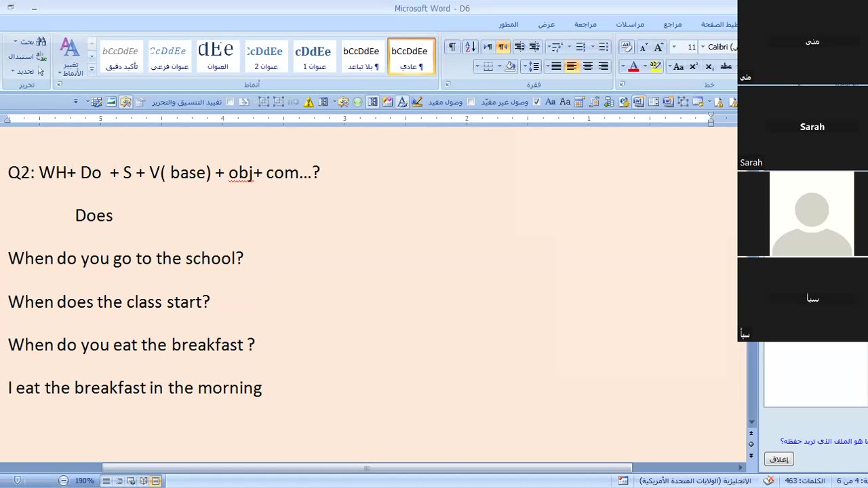This screenshot has width=868, height=488.
Task: Click the multilevel list icon
Action: click(x=557, y=47)
